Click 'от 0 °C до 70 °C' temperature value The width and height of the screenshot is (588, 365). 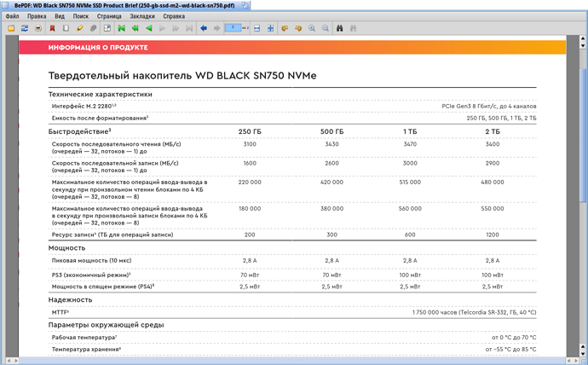click(x=514, y=338)
